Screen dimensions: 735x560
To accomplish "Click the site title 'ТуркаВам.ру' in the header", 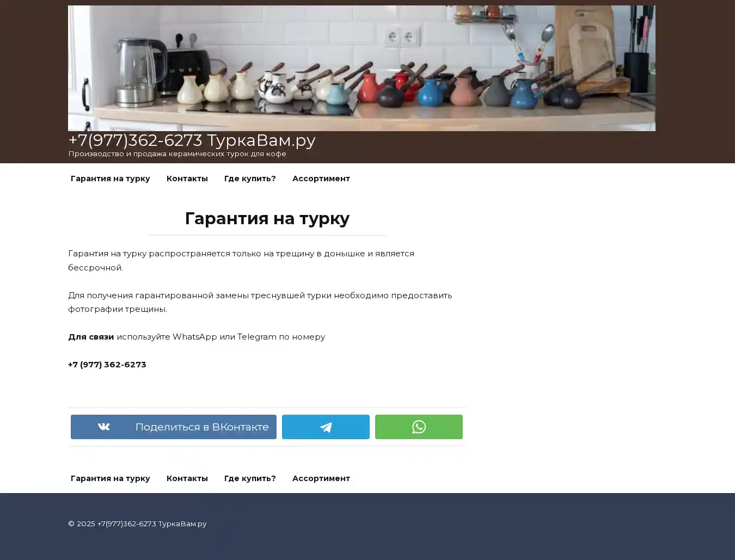I will [x=192, y=140].
